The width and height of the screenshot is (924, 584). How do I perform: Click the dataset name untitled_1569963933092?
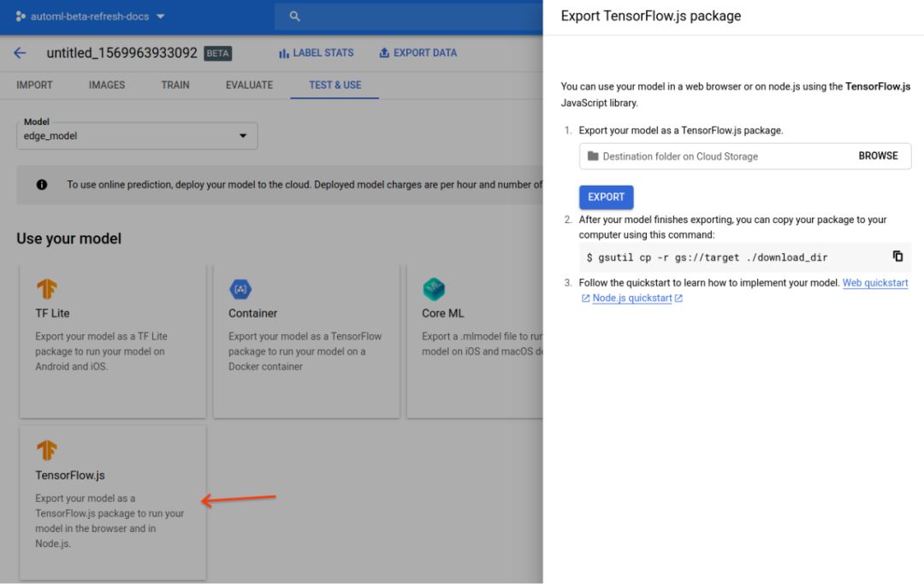122,53
